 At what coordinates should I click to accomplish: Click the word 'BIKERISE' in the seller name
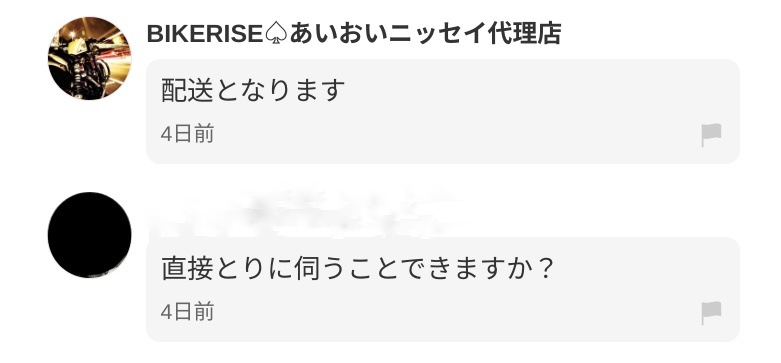[205, 34]
